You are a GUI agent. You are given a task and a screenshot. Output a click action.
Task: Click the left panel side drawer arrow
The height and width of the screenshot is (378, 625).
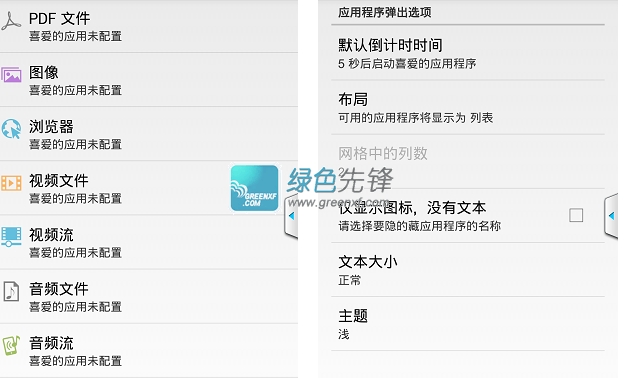291,216
